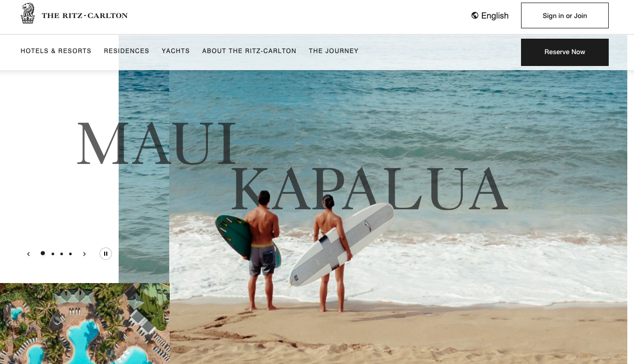Image resolution: width=634 pixels, height=364 pixels.
Task: Show the previous carousel slide arrow
Action: (28, 254)
